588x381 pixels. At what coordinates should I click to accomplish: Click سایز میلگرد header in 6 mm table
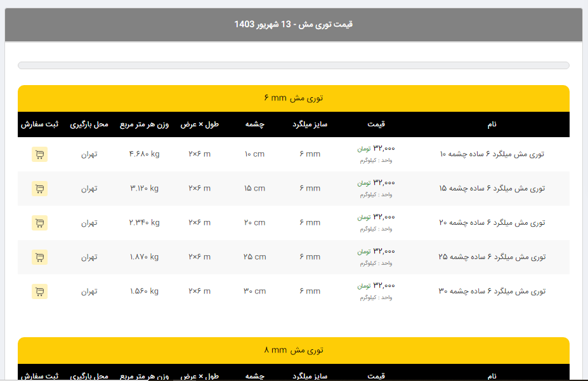click(310, 124)
